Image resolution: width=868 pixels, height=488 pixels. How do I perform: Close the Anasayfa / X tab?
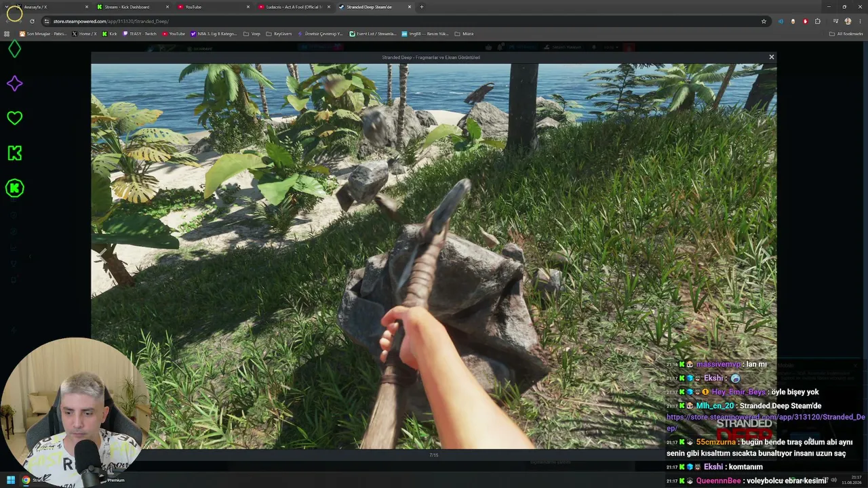87,7
